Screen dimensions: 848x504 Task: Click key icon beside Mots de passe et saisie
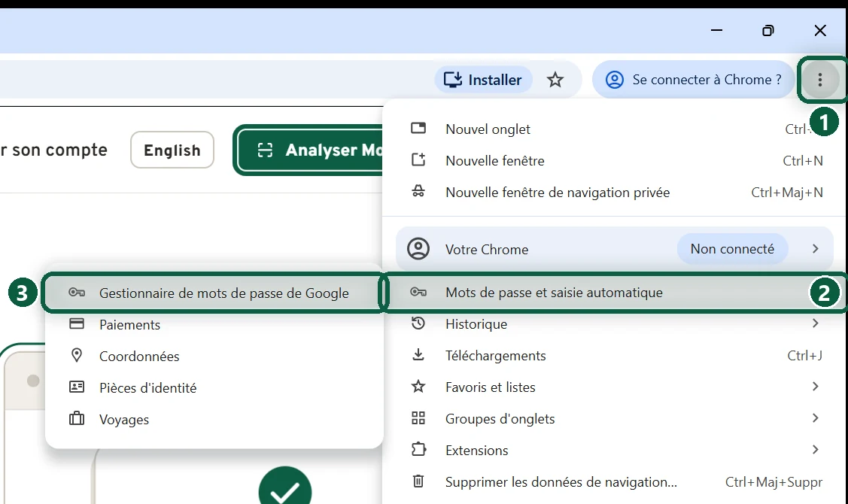pos(418,292)
